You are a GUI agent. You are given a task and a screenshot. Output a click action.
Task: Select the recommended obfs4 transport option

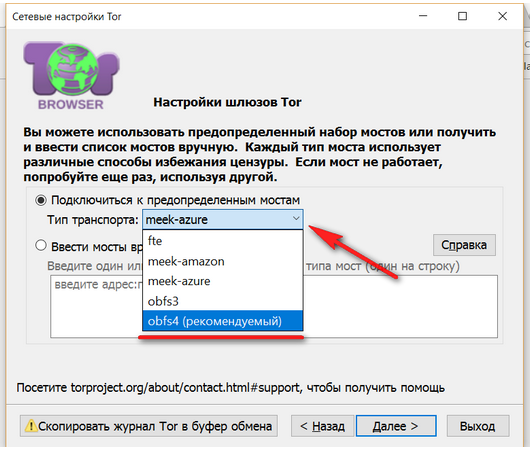coord(223,321)
